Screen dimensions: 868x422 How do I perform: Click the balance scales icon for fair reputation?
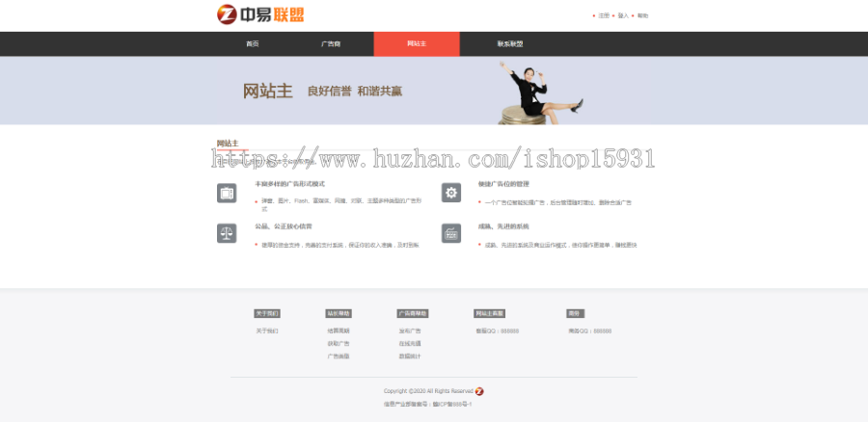227,233
